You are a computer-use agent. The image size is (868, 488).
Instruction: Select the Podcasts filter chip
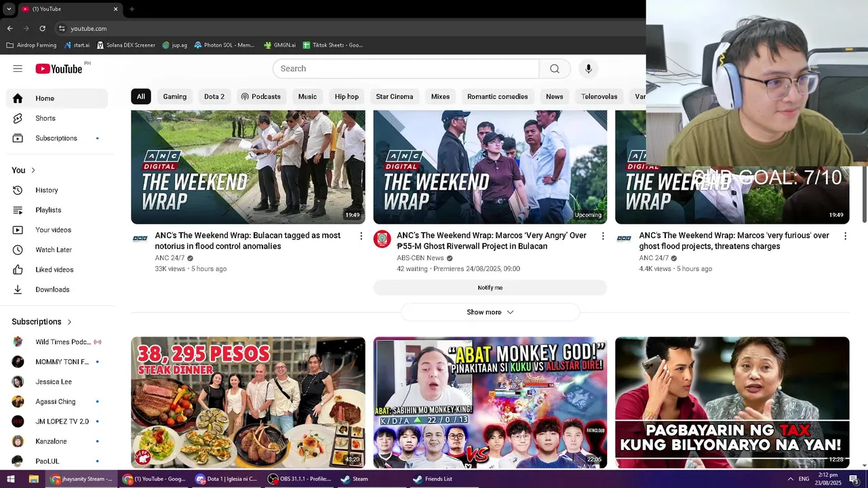260,96
